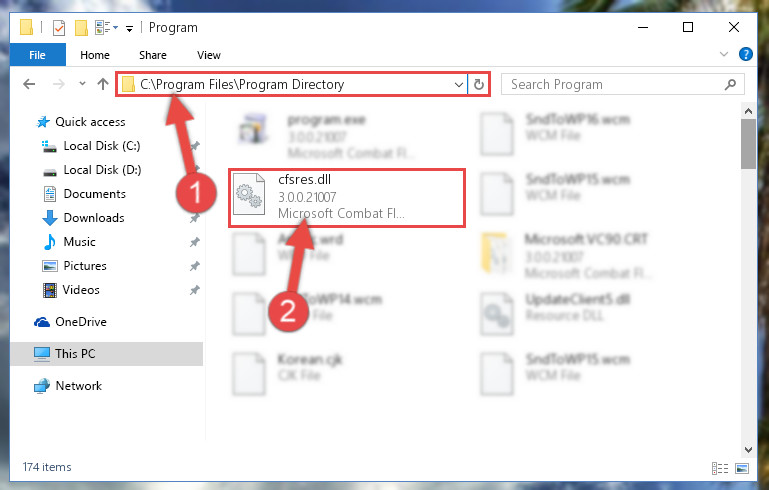Screen dimensions: 769x490
Task: Click the New folder icon in title bar
Action: coord(81,27)
